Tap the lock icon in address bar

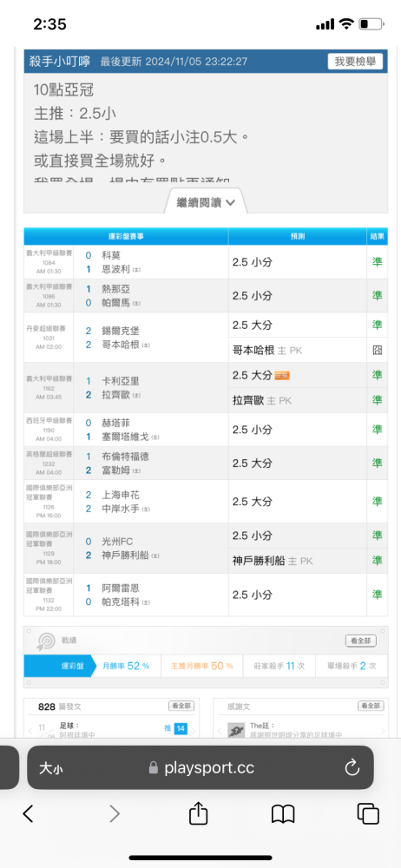click(154, 768)
